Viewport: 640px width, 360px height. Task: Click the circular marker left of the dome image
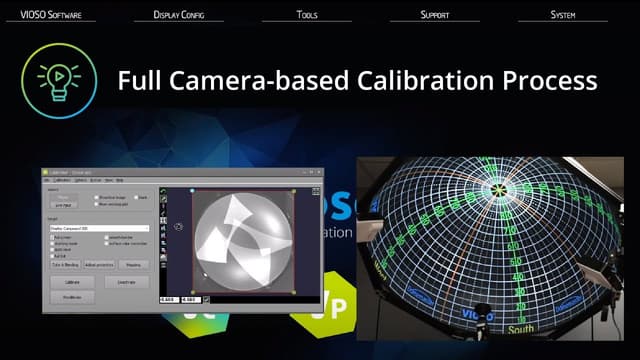[178, 227]
